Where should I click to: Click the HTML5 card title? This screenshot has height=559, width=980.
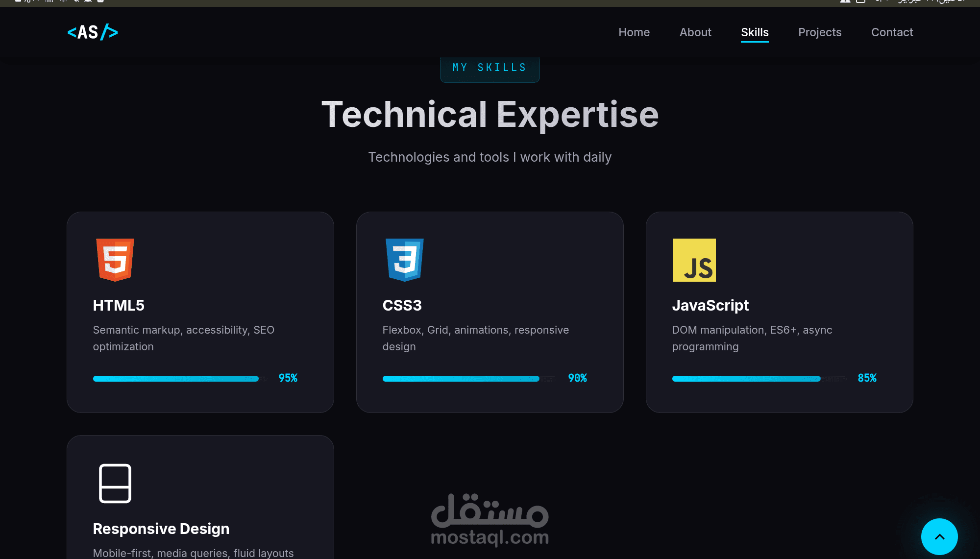[x=119, y=305]
